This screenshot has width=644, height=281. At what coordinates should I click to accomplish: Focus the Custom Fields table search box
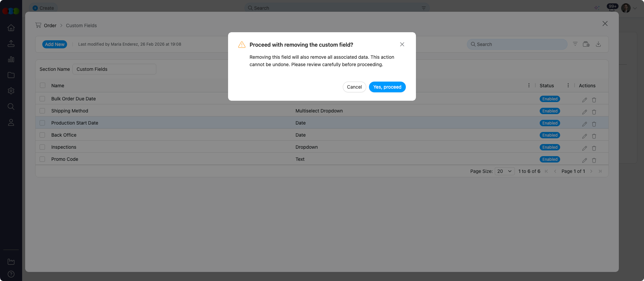(517, 44)
